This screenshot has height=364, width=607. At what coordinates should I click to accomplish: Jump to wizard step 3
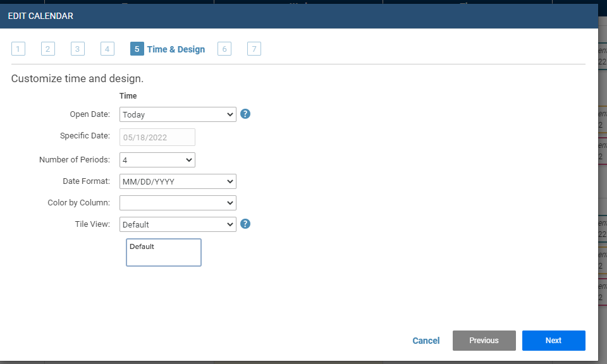tap(77, 49)
